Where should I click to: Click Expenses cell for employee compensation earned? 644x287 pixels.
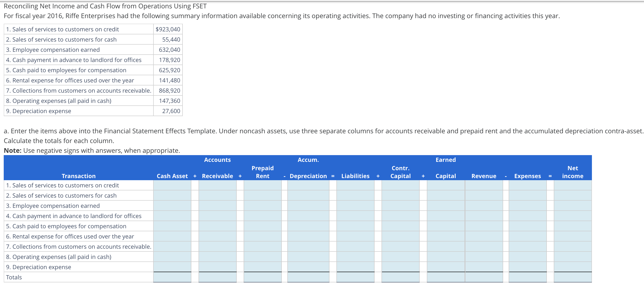pyautogui.click(x=527, y=206)
